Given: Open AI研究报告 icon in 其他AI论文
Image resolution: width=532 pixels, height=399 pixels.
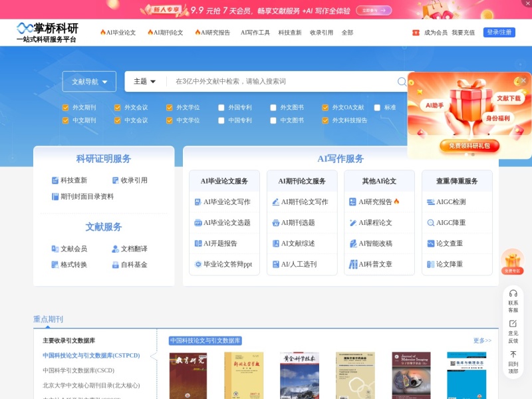Looking at the screenshot, I should 353,202.
